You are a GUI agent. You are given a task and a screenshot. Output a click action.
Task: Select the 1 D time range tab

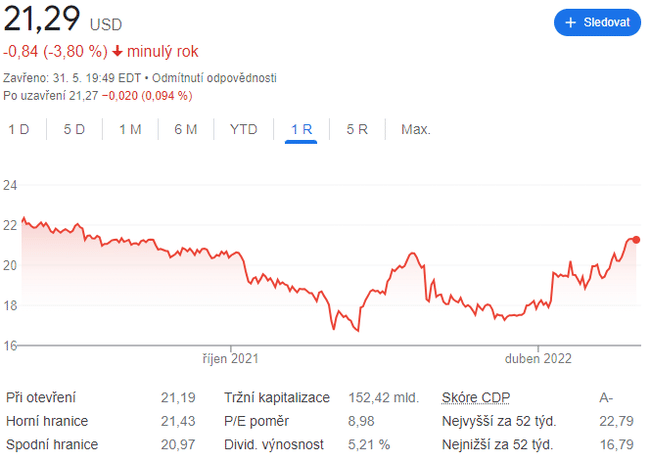click(x=18, y=129)
